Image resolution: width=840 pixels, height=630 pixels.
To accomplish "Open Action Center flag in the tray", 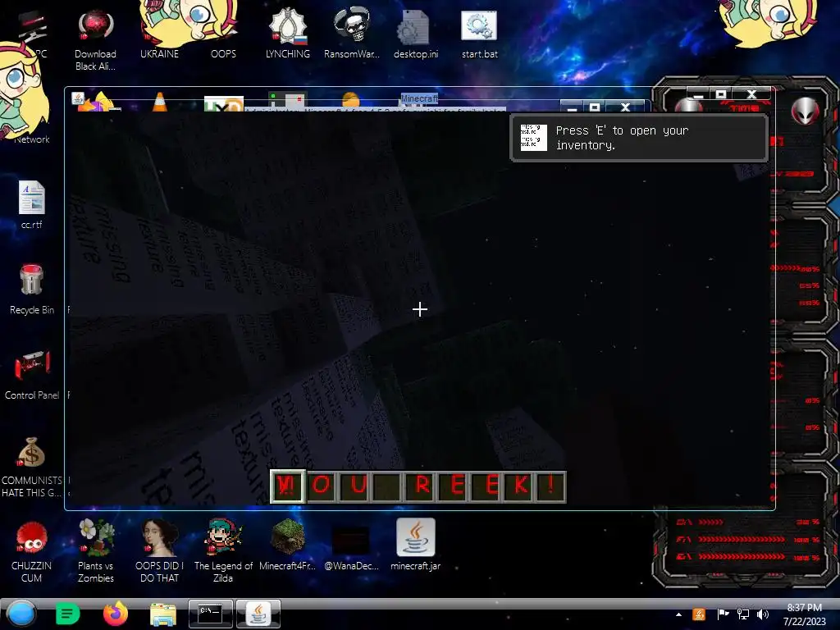I will 723,614.
